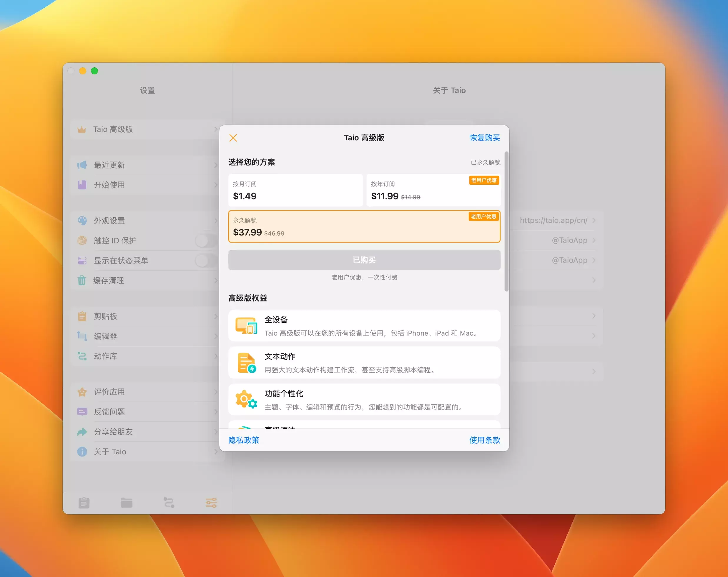Expand the 缓存清理 row chevron
The width and height of the screenshot is (728, 577).
tap(216, 280)
